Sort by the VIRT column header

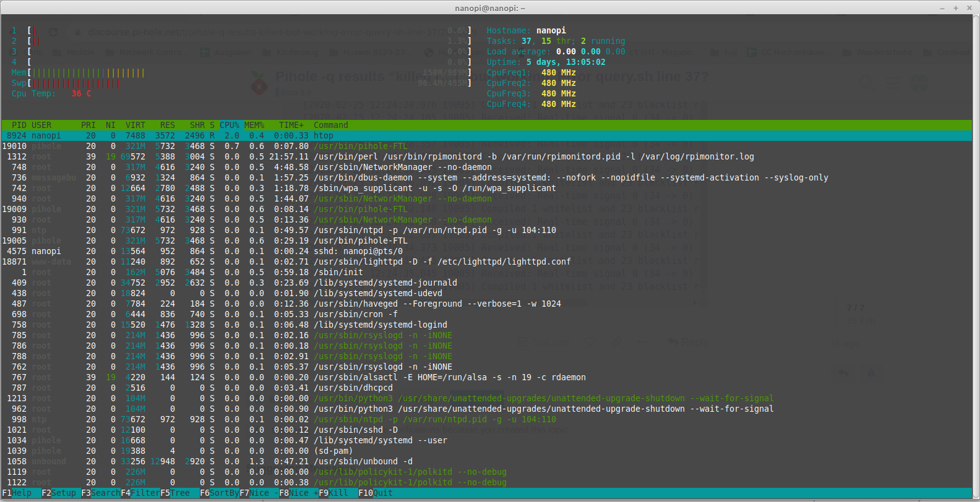[135, 125]
